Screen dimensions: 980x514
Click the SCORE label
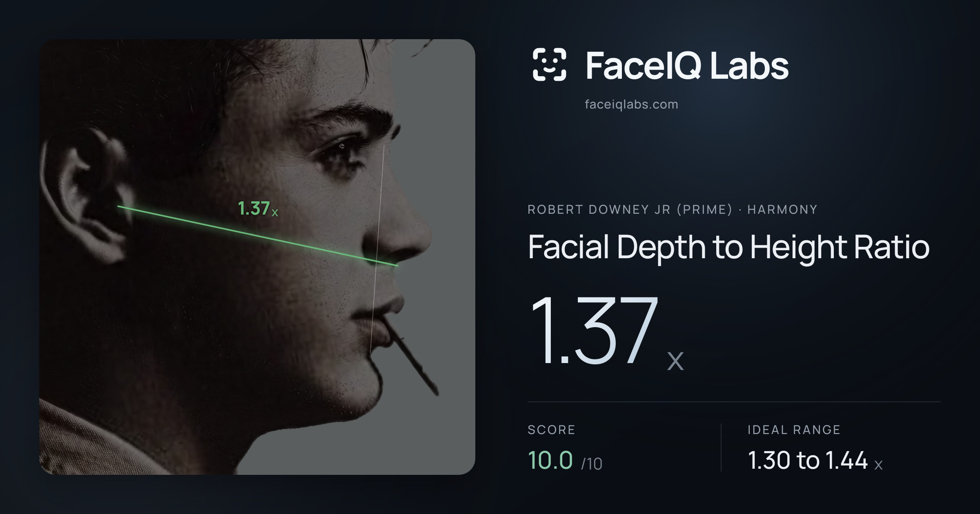tap(551, 430)
